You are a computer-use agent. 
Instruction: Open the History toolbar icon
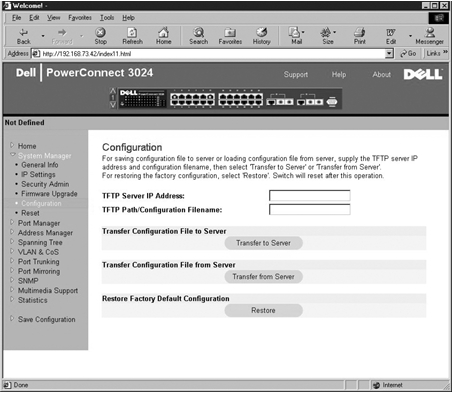261,36
